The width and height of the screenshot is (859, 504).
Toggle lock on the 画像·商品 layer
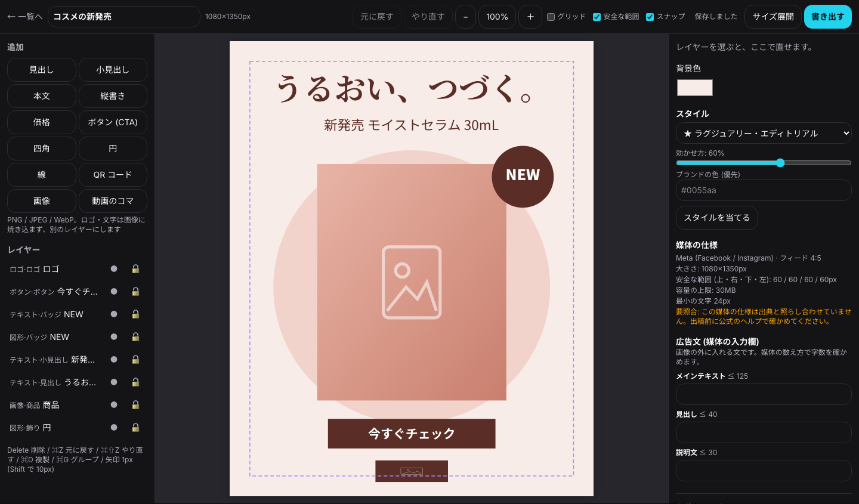pyautogui.click(x=135, y=405)
